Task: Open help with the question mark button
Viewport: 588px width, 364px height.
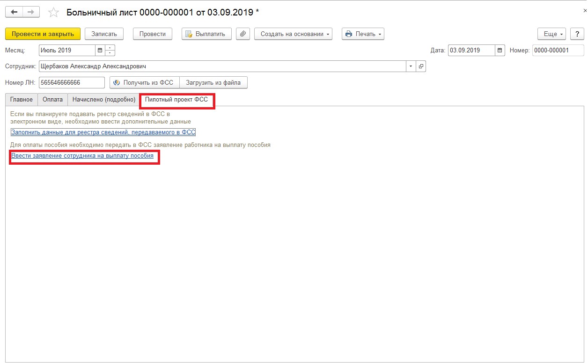Action: pyautogui.click(x=577, y=34)
